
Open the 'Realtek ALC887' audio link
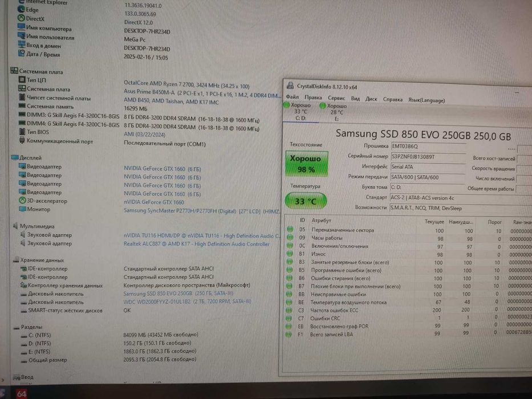[x=197, y=243]
